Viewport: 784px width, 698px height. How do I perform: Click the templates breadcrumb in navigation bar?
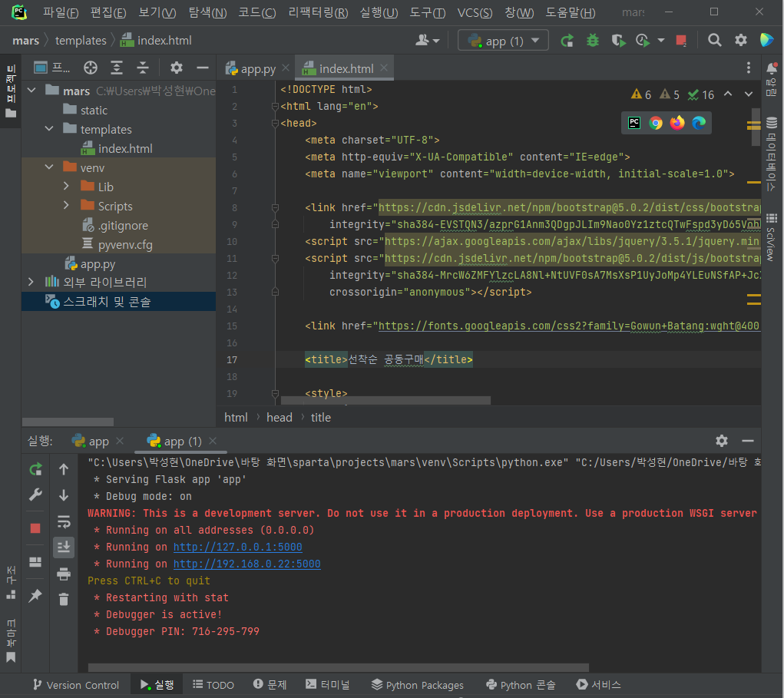(81, 41)
